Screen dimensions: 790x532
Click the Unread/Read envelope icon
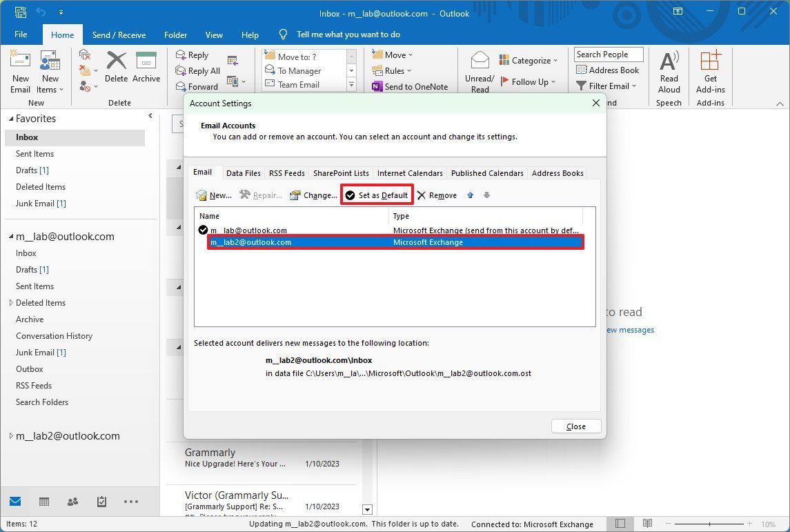point(480,61)
